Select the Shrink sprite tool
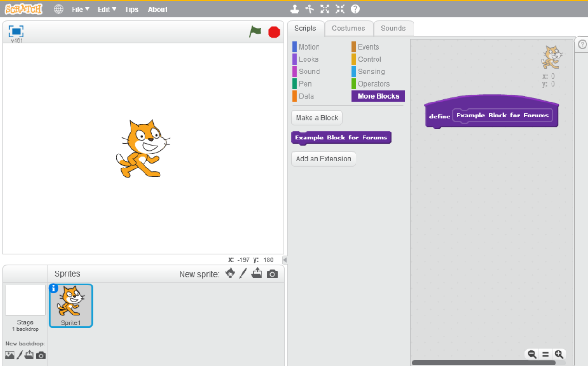 point(340,9)
